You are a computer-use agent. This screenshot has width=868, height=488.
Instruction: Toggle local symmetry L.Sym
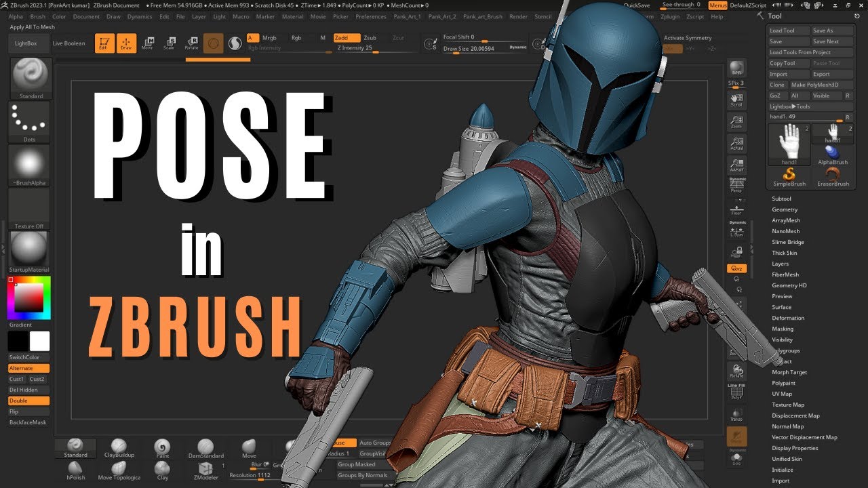(x=737, y=229)
